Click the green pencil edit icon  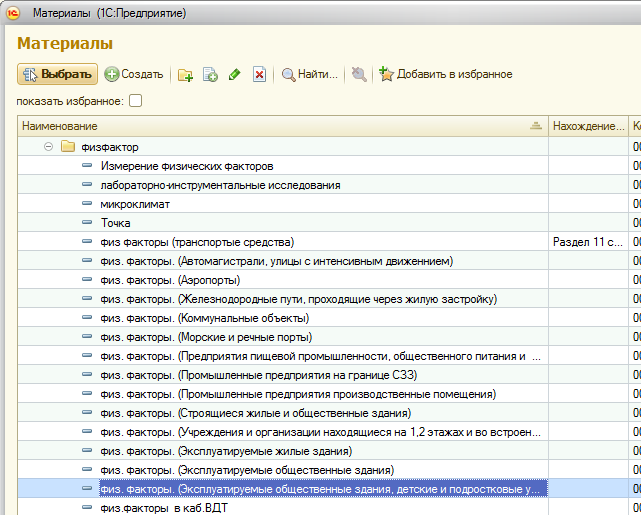coord(235,75)
